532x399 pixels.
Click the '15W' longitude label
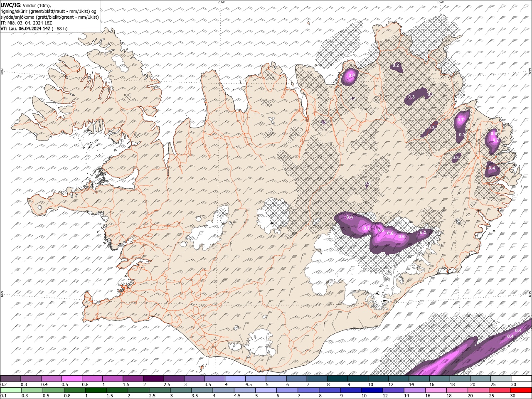tap(440, 2)
